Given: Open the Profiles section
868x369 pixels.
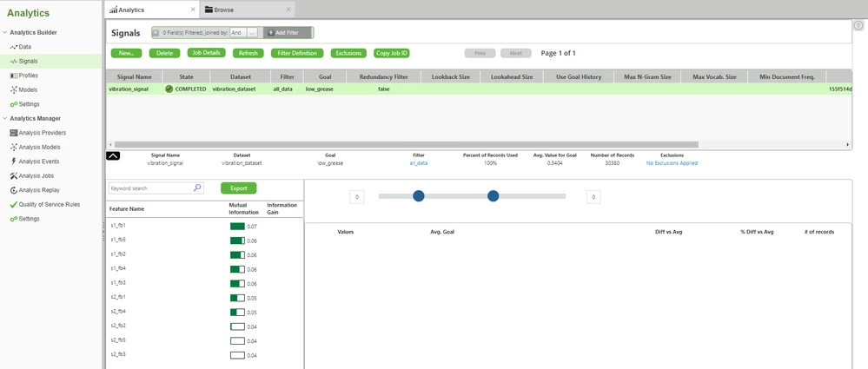Looking at the screenshot, I should [23, 76].
